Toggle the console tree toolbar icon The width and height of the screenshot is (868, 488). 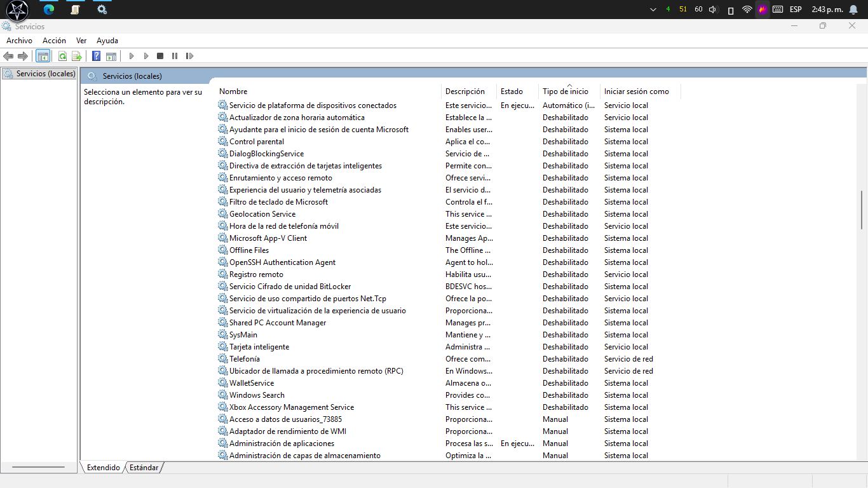point(43,56)
